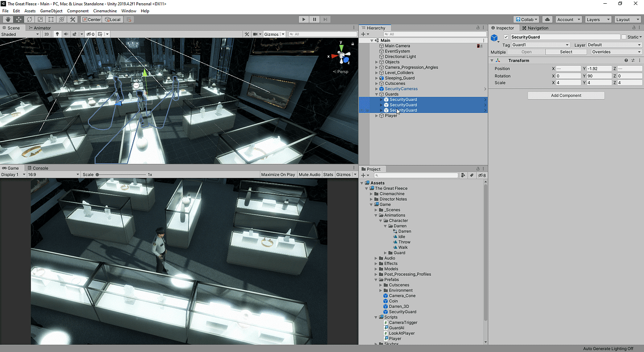644x352 pixels.
Task: Toggle pivot between Center and Pivot
Action: pyautogui.click(x=91, y=19)
